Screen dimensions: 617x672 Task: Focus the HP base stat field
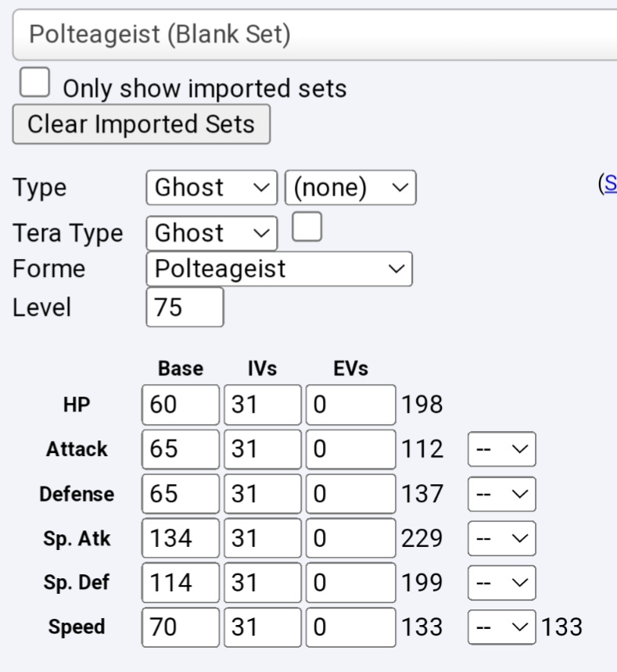[181, 404]
